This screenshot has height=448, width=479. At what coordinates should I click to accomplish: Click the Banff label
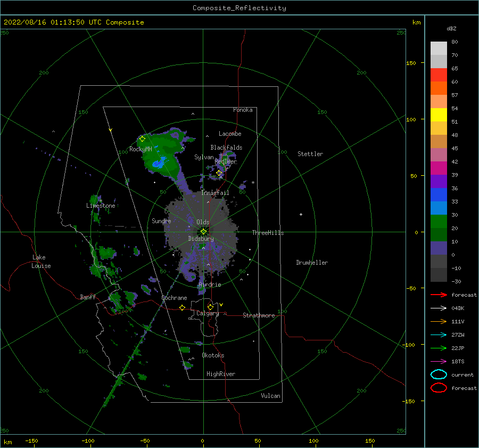88,297
